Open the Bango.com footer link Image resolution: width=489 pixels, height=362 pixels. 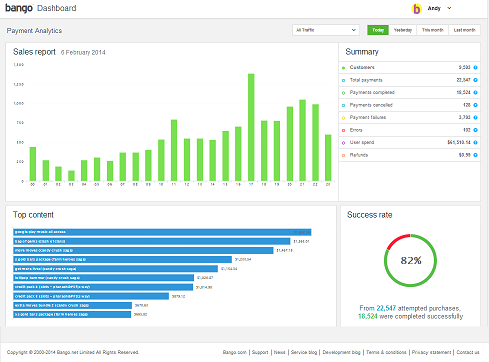(235, 352)
